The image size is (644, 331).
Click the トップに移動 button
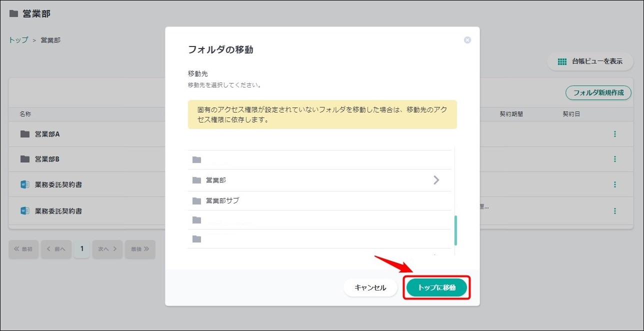[436, 287]
